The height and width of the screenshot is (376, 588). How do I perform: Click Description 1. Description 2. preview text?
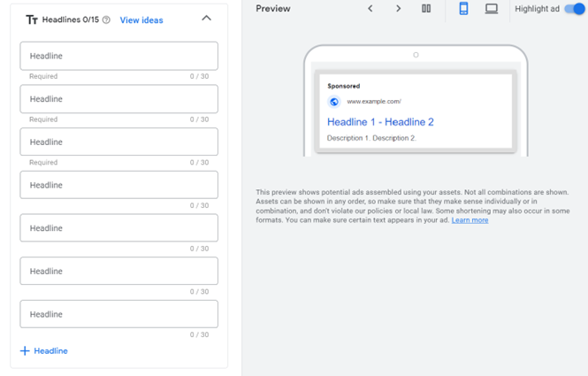point(371,138)
